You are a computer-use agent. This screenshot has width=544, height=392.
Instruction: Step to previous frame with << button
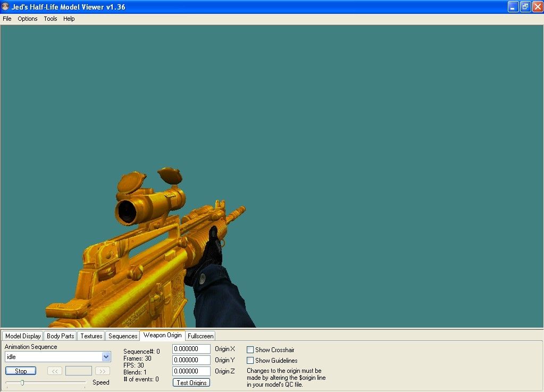[x=55, y=371]
